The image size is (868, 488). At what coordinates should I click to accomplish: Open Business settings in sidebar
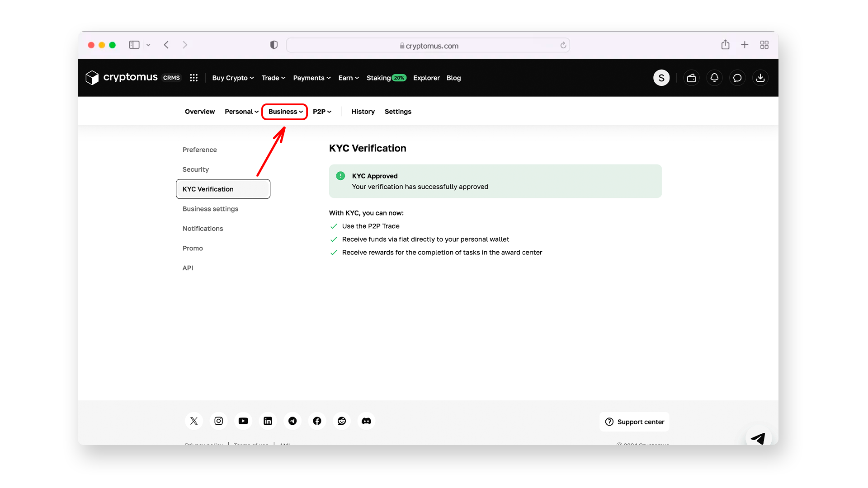tap(210, 209)
